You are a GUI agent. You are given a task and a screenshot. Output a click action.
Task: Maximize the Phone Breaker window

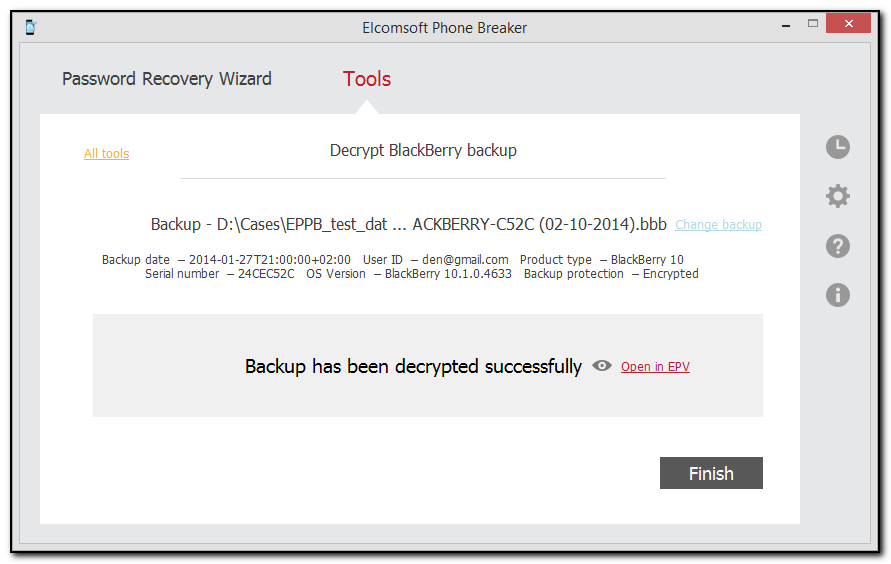point(813,23)
